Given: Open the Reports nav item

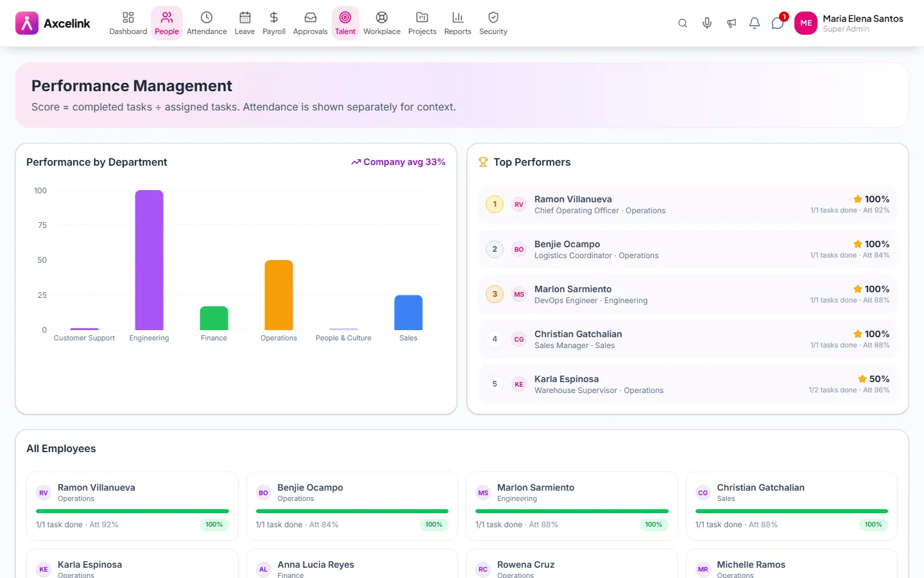Looking at the screenshot, I should pyautogui.click(x=458, y=23).
